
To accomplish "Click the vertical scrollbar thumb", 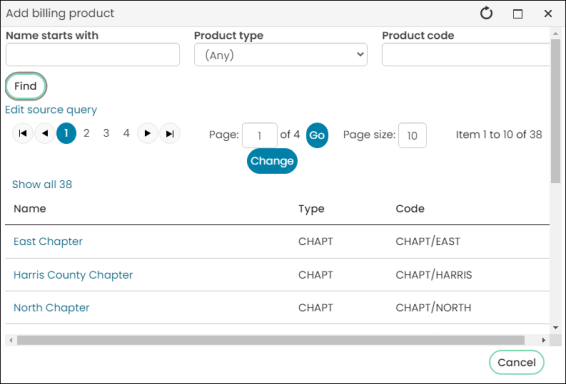I will click(x=556, y=112).
